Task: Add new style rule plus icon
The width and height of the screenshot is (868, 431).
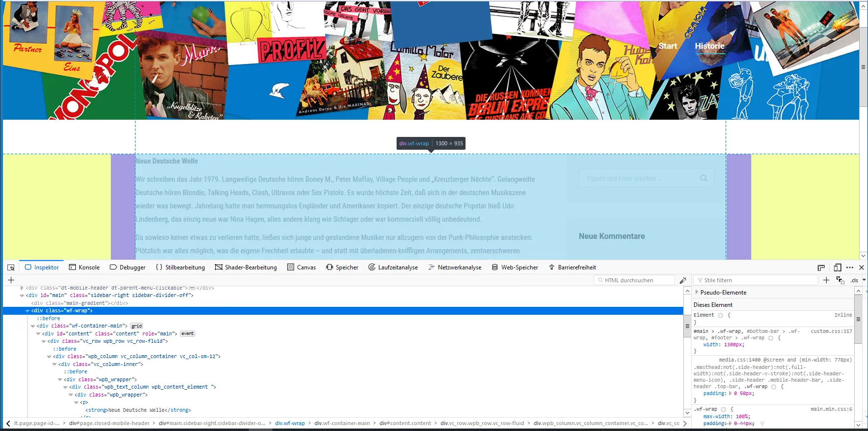Action: [x=826, y=280]
